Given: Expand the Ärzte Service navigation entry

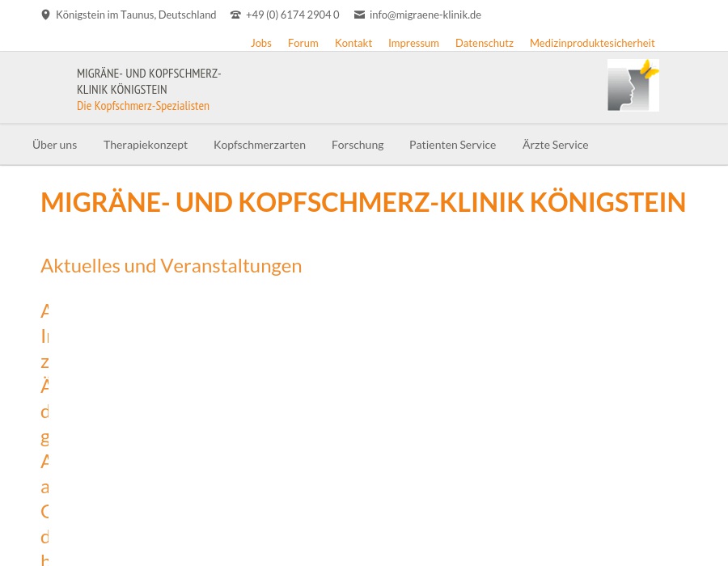Looking at the screenshot, I should click(555, 144).
